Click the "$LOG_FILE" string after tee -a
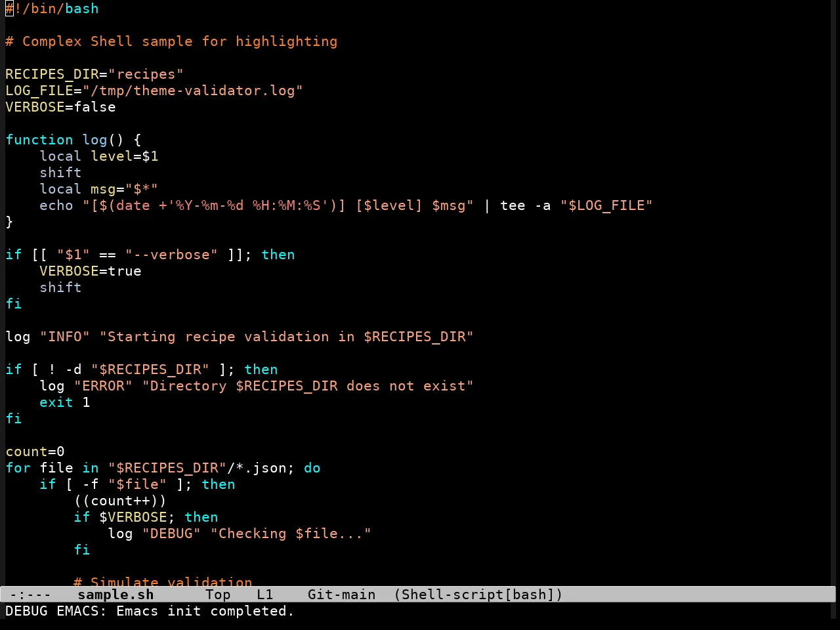840x630 pixels. (x=606, y=205)
